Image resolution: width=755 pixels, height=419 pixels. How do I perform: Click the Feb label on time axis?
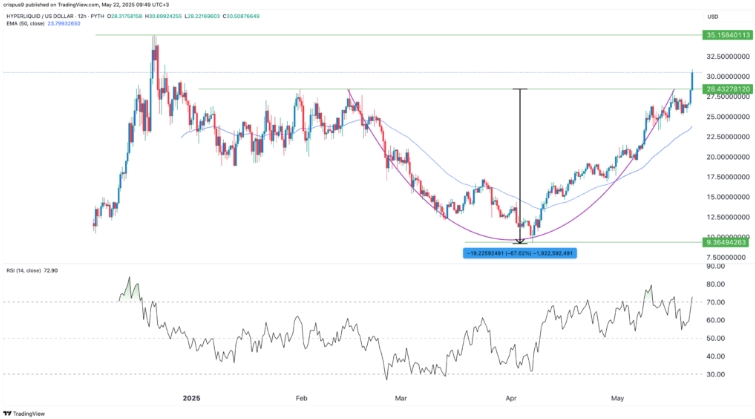pos(302,396)
